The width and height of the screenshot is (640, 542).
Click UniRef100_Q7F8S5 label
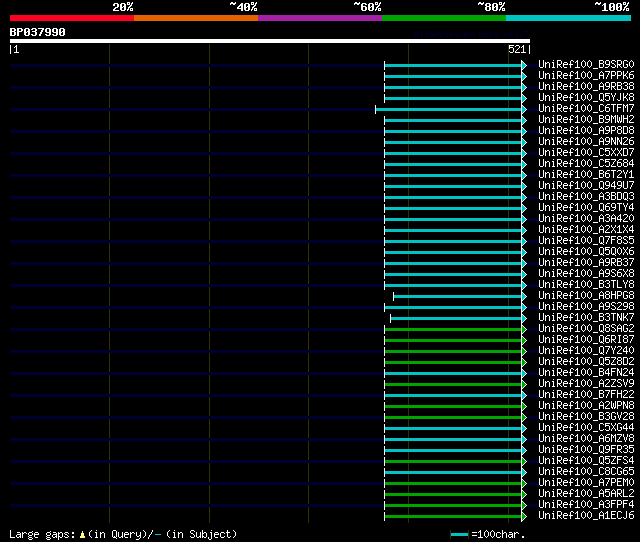(586, 241)
